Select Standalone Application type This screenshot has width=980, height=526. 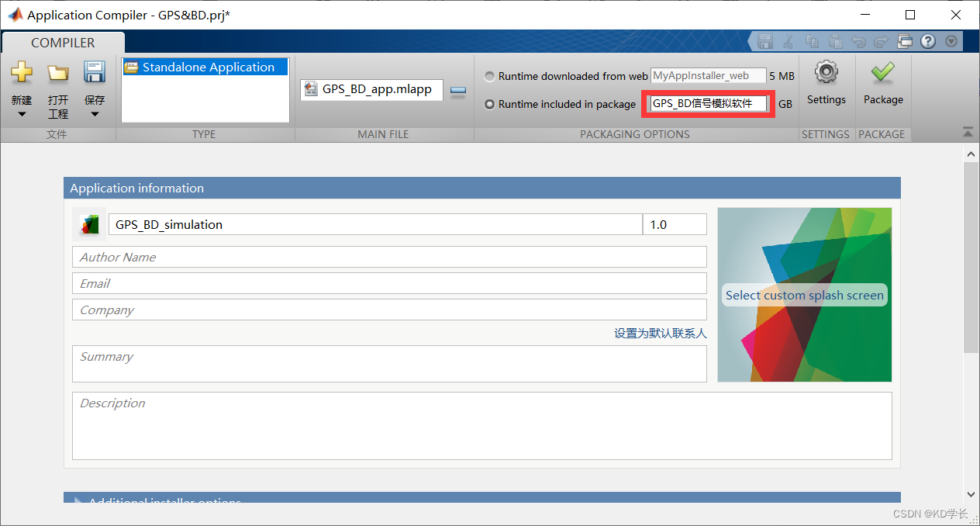click(205, 67)
